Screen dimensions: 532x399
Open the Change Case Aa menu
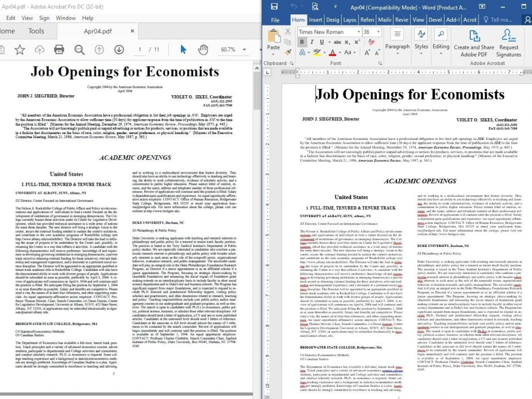click(x=350, y=52)
